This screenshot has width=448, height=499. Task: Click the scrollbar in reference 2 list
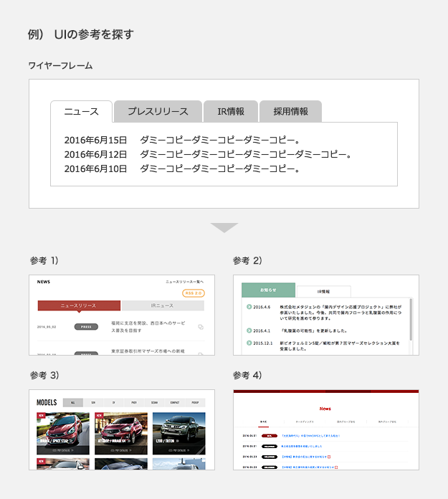click(x=411, y=319)
